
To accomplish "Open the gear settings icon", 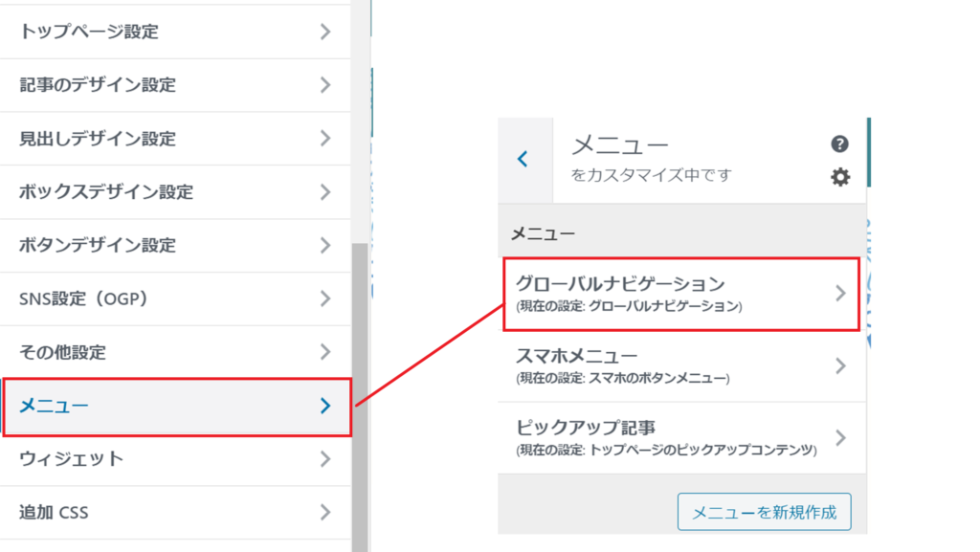I will [x=840, y=177].
